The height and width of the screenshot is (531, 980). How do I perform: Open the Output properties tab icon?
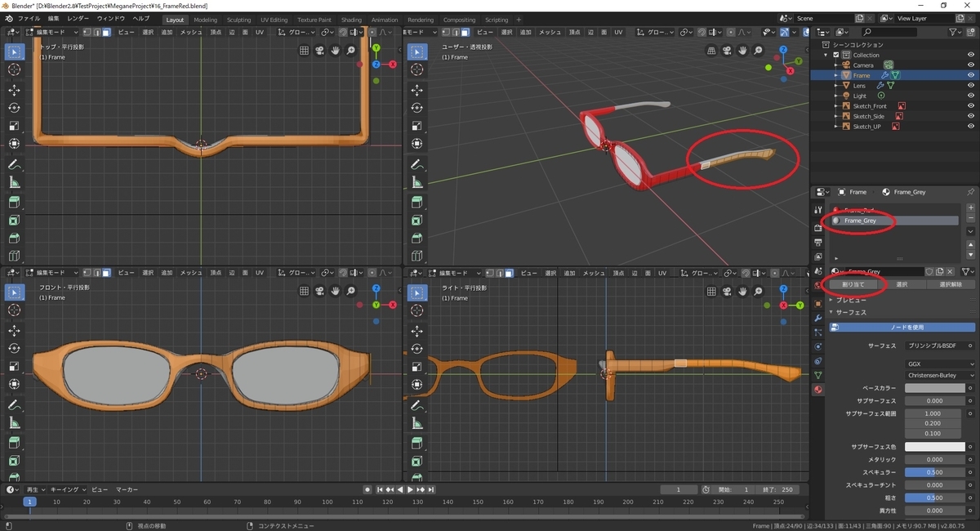[x=817, y=243]
